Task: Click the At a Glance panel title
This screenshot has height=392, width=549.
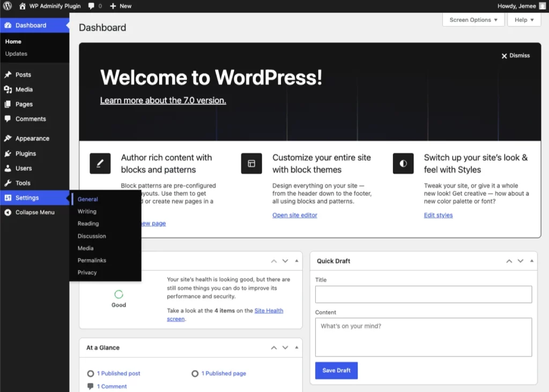Action: tap(103, 347)
